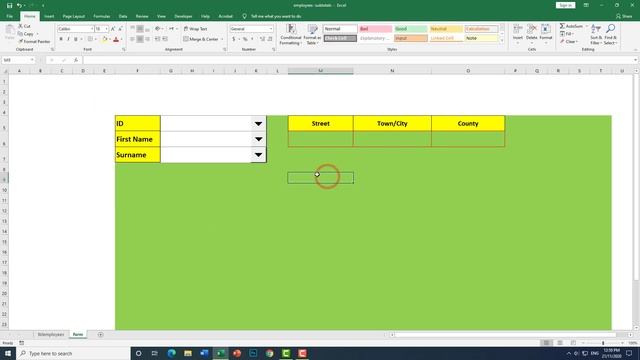
Task: Expand the cell Styles gallery
Action: pyautogui.click(x=502, y=41)
